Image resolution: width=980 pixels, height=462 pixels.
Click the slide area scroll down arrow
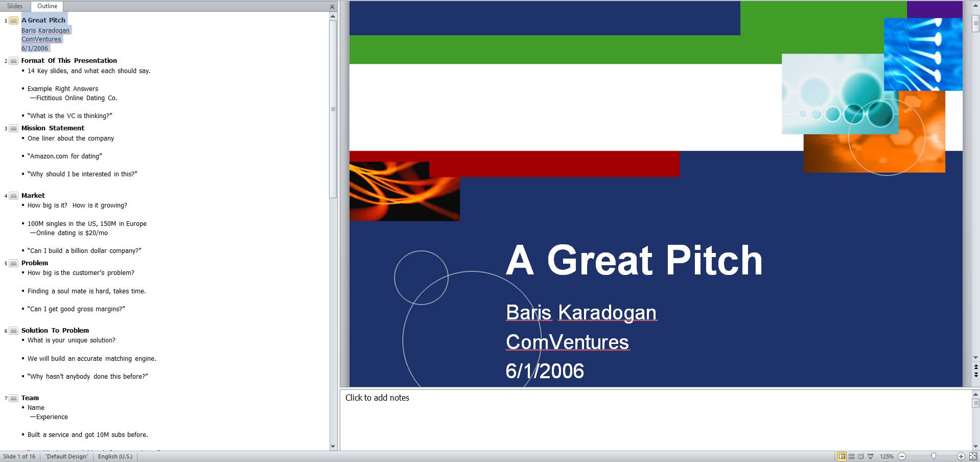click(975, 358)
